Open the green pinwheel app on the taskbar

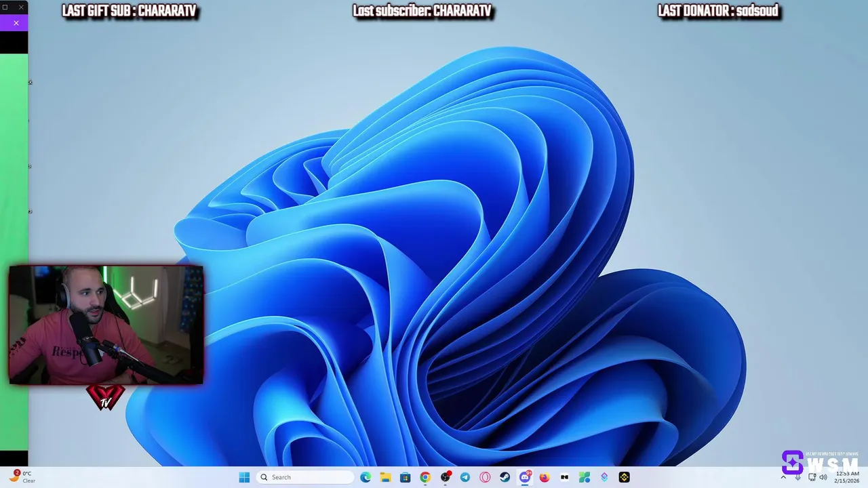click(x=585, y=477)
